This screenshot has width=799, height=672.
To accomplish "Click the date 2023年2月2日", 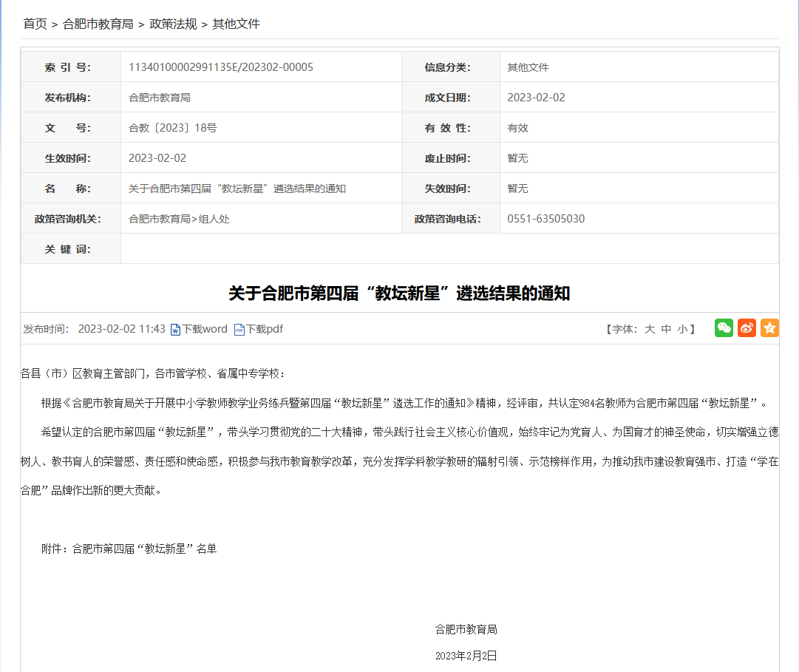I will 466,656.
